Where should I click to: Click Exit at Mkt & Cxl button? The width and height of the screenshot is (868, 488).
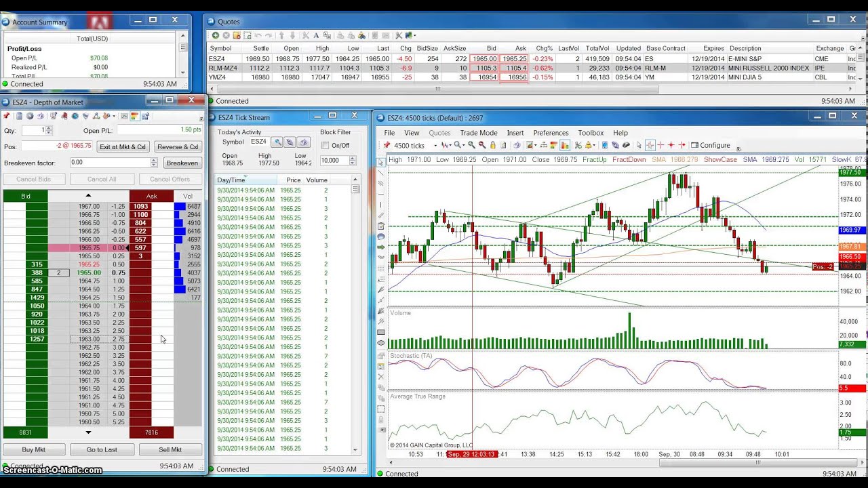coord(123,146)
